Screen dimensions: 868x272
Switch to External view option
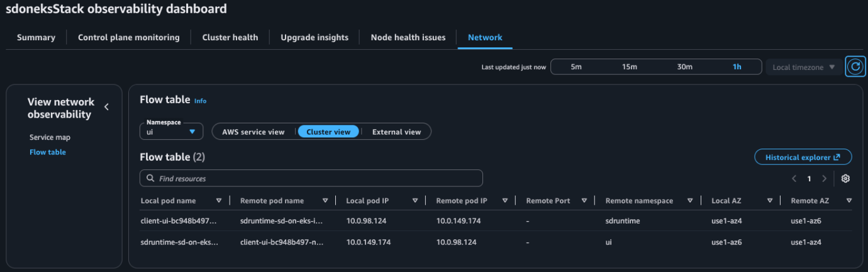(x=396, y=132)
